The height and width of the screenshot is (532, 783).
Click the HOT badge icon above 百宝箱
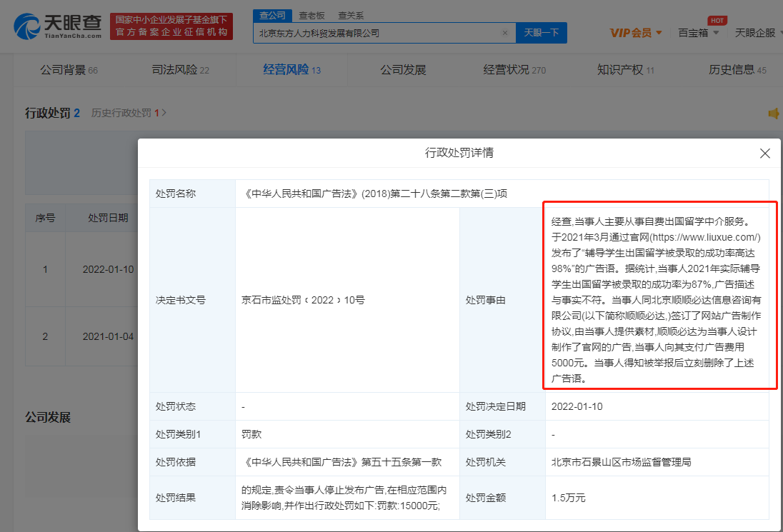tap(717, 20)
